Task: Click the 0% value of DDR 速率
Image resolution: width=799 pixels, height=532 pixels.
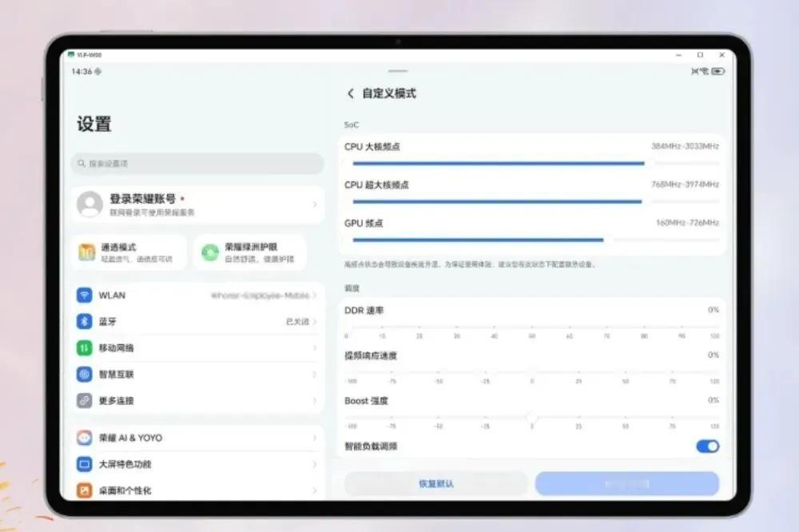Action: pos(714,310)
